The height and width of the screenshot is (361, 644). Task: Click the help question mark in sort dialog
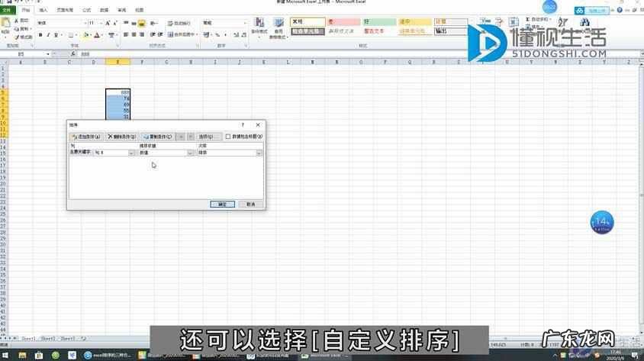(x=243, y=125)
